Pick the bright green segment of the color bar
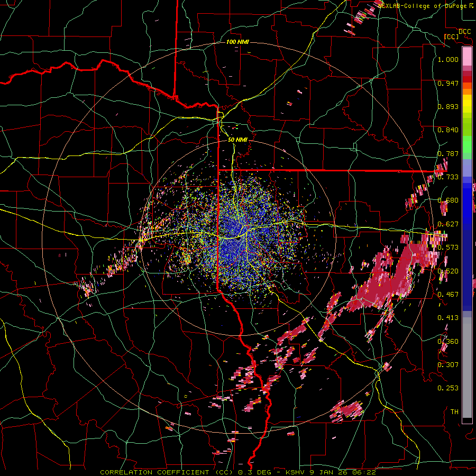 [467, 144]
